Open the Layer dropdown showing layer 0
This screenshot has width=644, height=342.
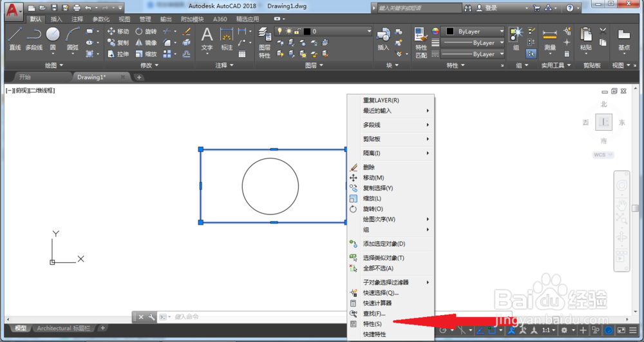click(323, 31)
